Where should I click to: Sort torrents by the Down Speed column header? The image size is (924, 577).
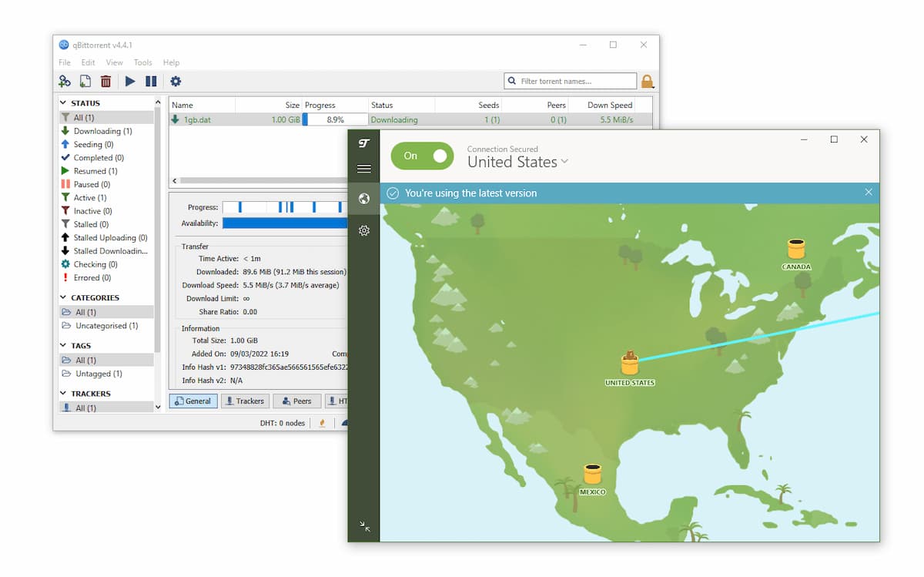pyautogui.click(x=602, y=105)
